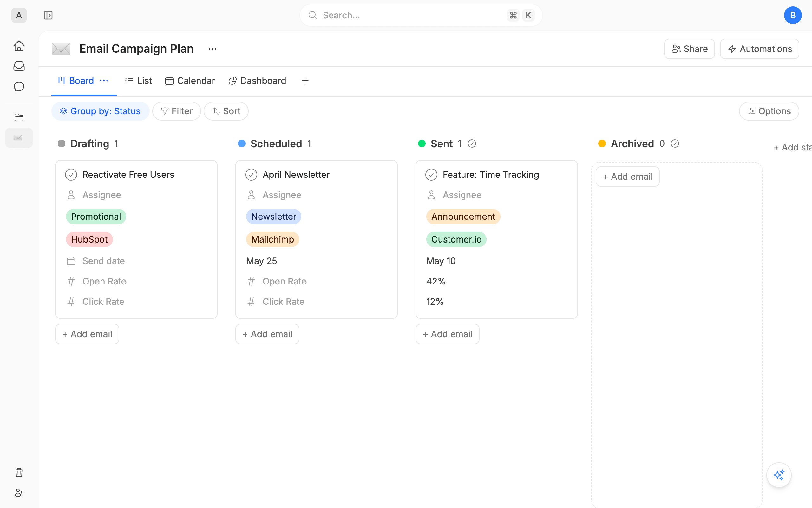Click the Share button

coord(690,49)
